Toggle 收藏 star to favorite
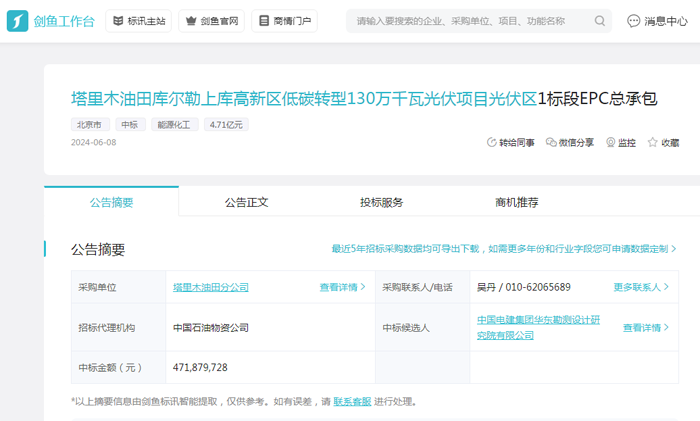The height and width of the screenshot is (421, 700). click(x=653, y=143)
